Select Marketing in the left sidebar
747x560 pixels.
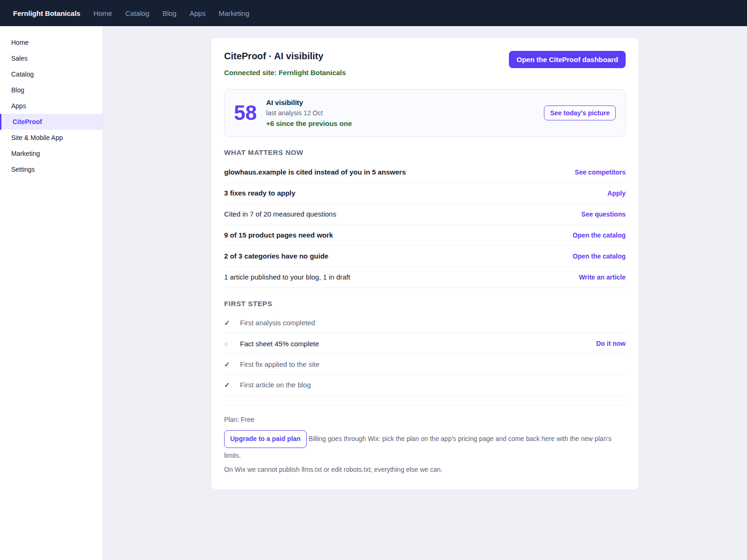point(51,154)
